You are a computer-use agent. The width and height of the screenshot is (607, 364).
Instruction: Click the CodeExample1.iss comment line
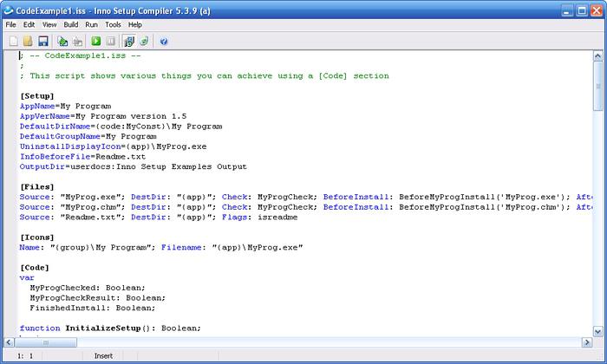pyautogui.click(x=81, y=55)
